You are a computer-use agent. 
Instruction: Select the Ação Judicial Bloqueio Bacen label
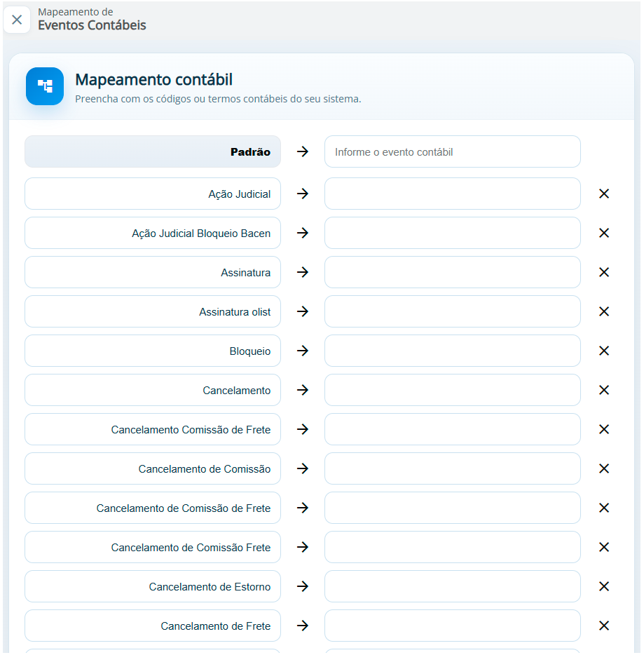pyautogui.click(x=153, y=233)
